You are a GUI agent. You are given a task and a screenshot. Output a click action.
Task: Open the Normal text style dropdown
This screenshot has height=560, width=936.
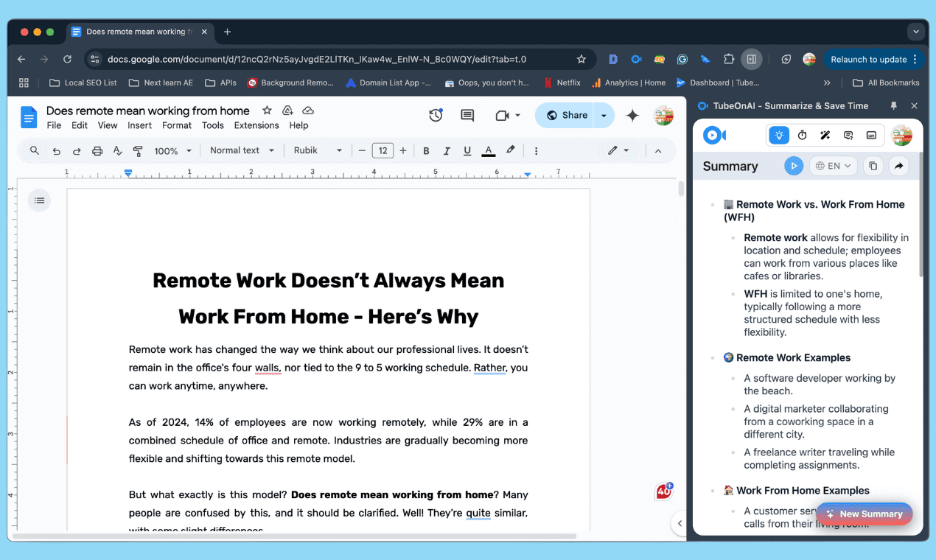242,150
